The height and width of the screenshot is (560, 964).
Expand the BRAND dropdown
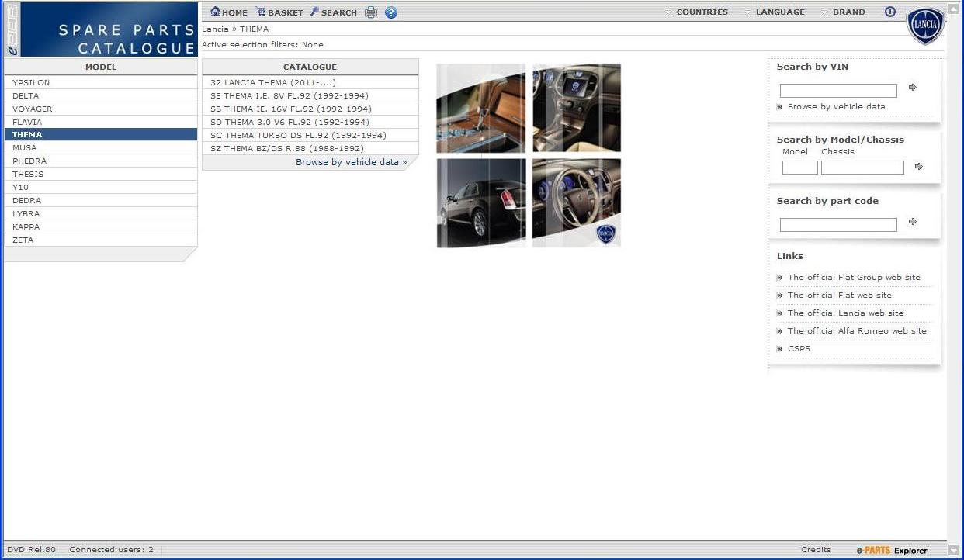click(843, 12)
